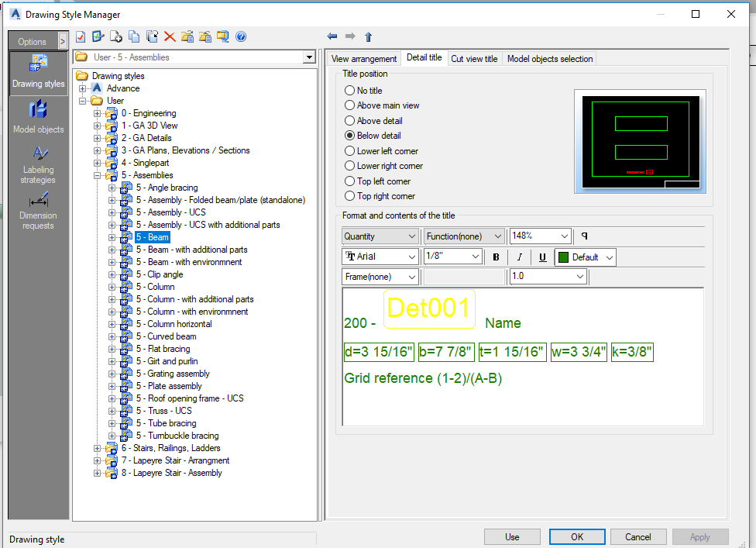Open the Arial font dropdown
Screen dimensions: 756x548
(x=380, y=256)
